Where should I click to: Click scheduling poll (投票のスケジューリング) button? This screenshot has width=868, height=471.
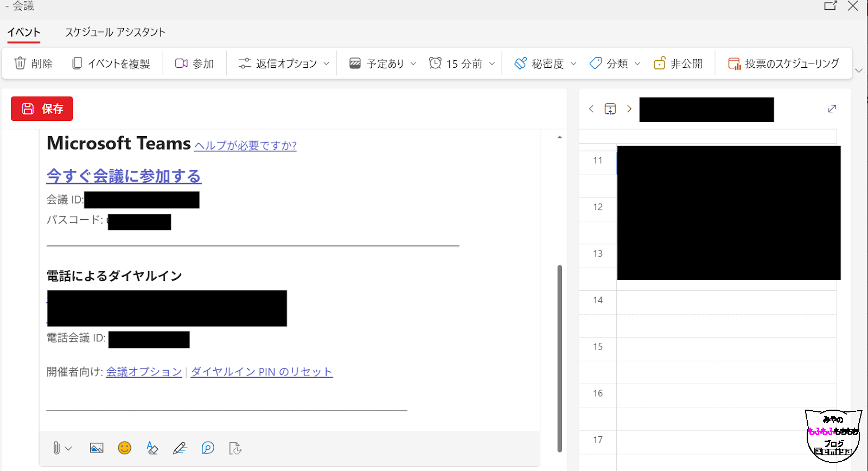tap(783, 63)
